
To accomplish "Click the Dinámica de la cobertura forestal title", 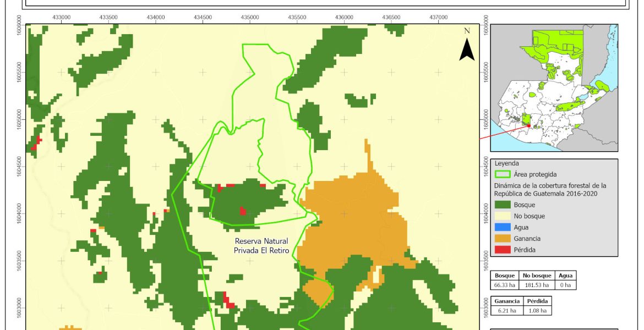I will point(550,189).
